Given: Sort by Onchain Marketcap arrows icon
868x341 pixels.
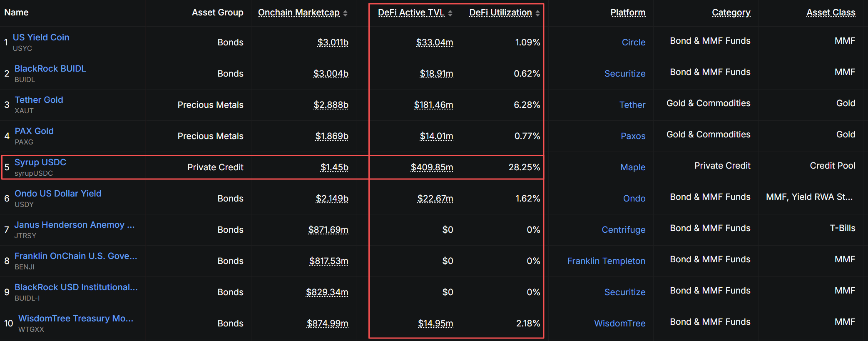Looking at the screenshot, I should click(345, 13).
